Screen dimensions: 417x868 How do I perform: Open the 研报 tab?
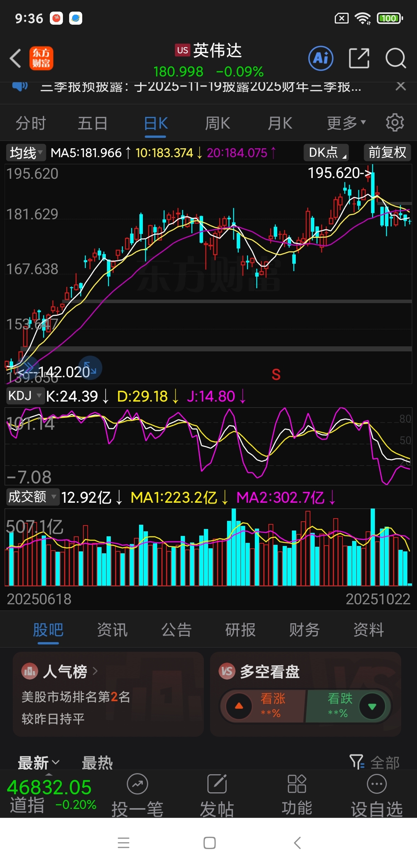pos(240,630)
